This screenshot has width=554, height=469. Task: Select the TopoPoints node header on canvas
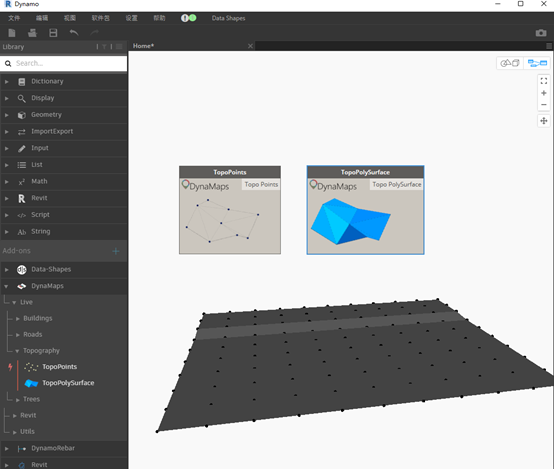point(230,172)
